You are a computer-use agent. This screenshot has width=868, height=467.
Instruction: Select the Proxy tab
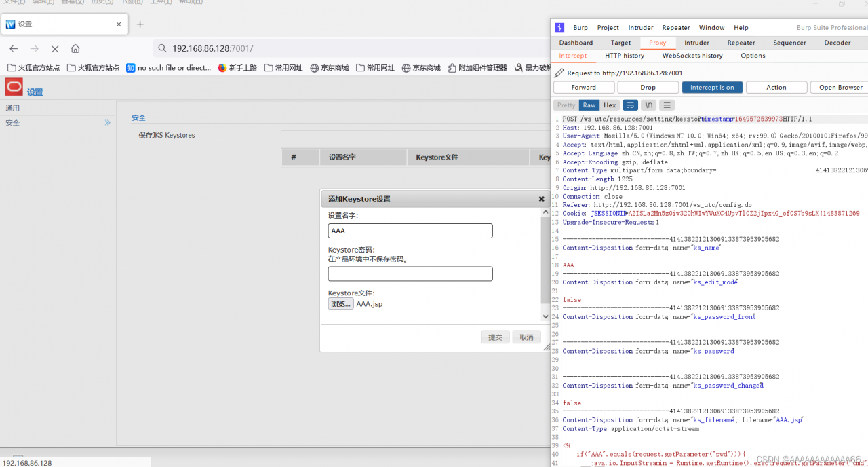point(657,43)
